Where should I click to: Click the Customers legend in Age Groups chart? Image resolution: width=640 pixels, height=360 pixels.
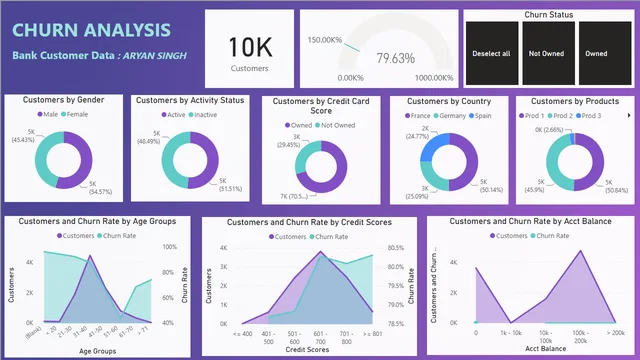(76, 236)
